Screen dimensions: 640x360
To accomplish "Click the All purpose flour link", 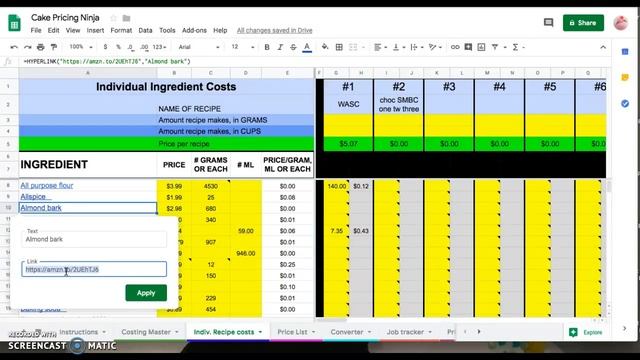I will (x=47, y=185).
